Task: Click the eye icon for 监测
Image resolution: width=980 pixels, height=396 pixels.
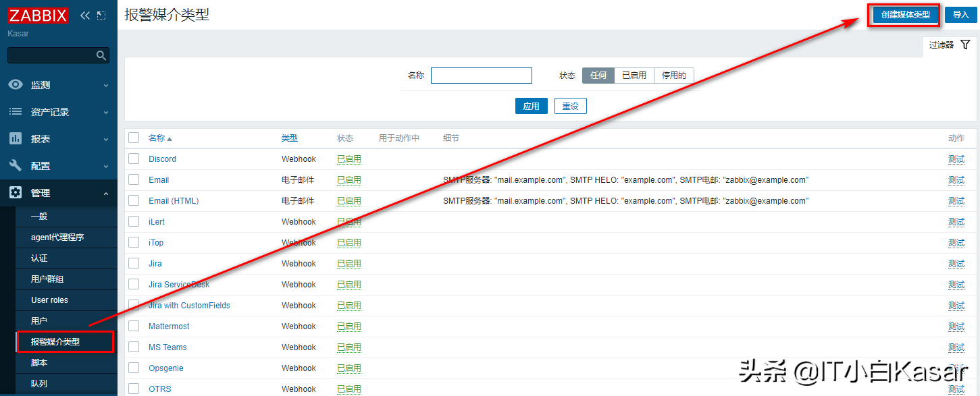Action: (x=16, y=85)
